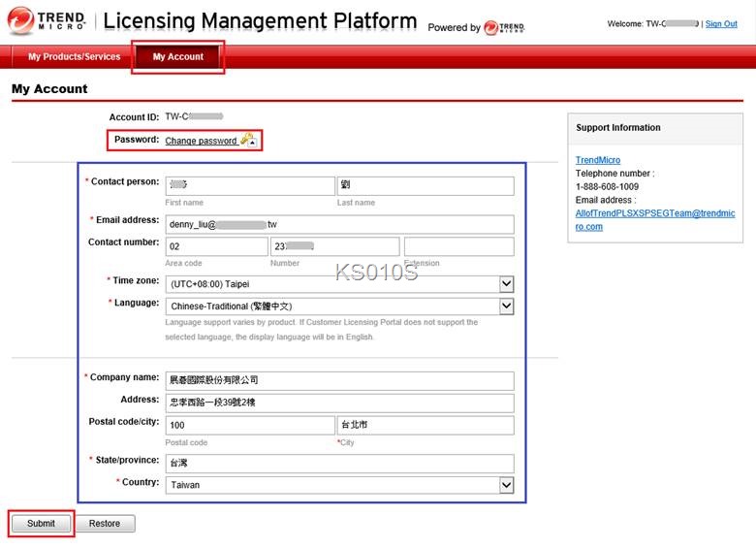Click the Support Information heading
This screenshot has width=756, height=548.
coord(618,127)
